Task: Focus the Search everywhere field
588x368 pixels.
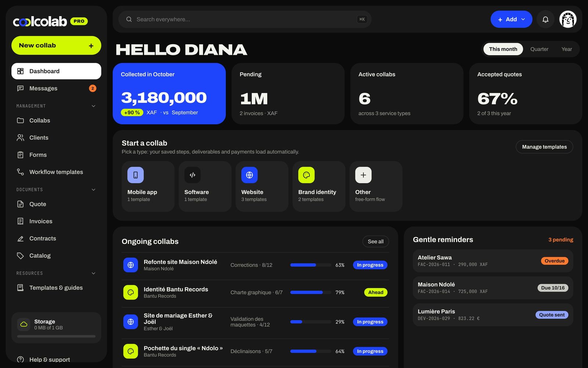Action: tap(245, 20)
